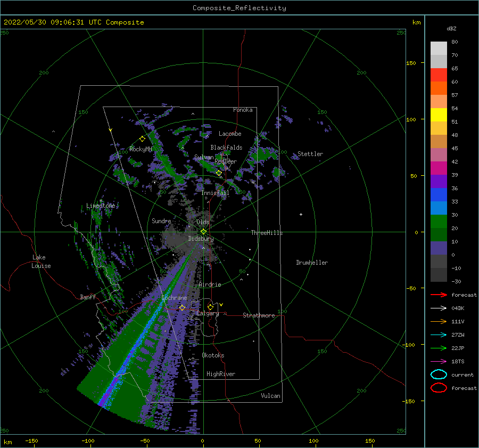
Task: Select the blue 36 dBZ color swatch
Action: click(439, 194)
